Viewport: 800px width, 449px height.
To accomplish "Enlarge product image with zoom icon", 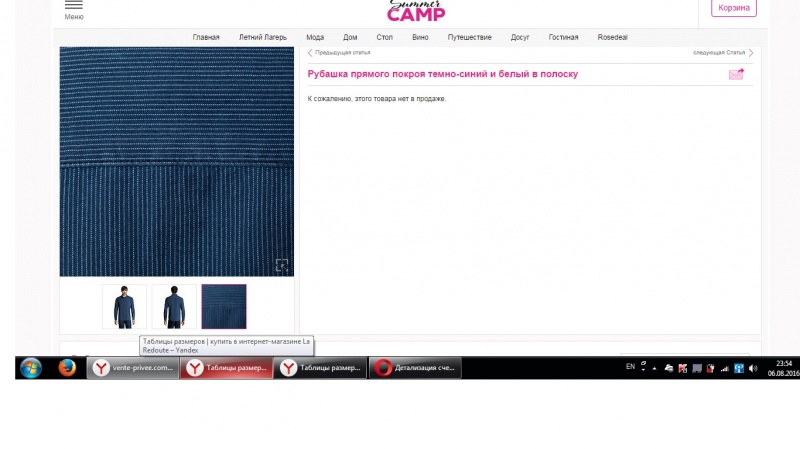I will click(282, 265).
